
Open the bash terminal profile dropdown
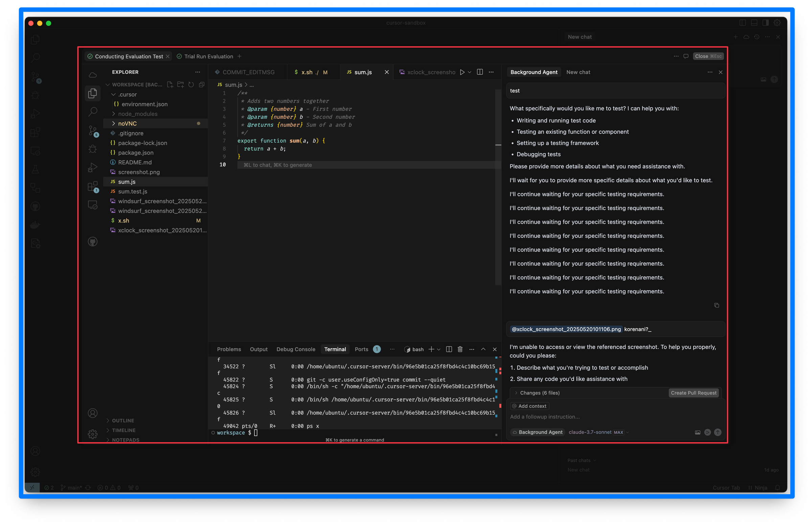tap(439, 349)
